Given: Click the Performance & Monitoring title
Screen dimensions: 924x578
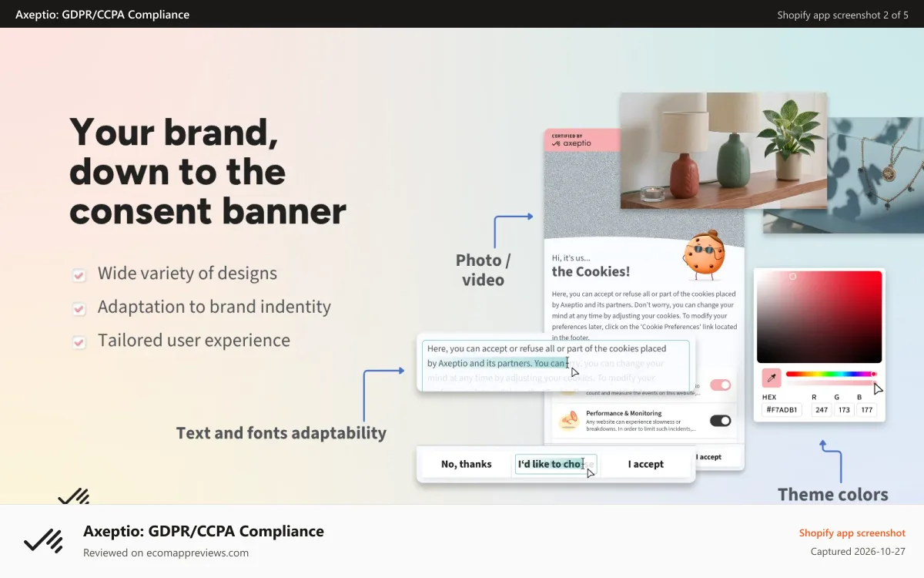Looking at the screenshot, I should point(624,413).
